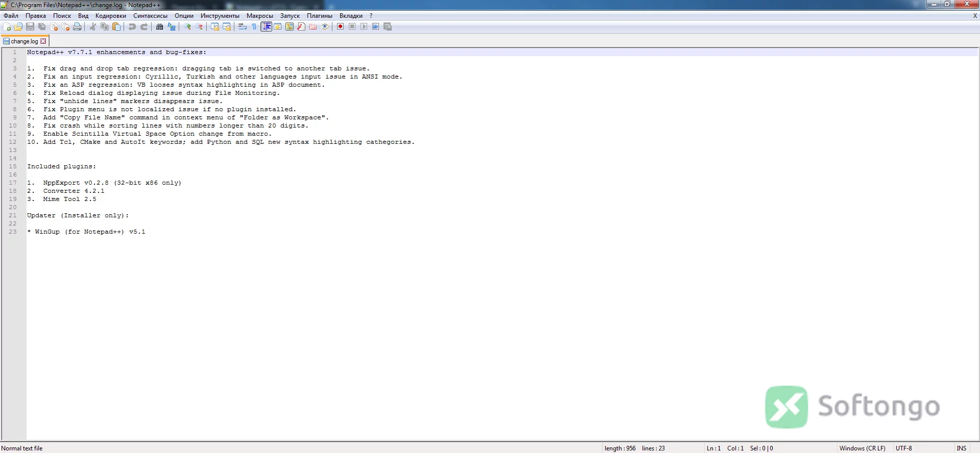Open the Function List panel icon
Viewport: 980px width, 453px height.
(x=301, y=27)
